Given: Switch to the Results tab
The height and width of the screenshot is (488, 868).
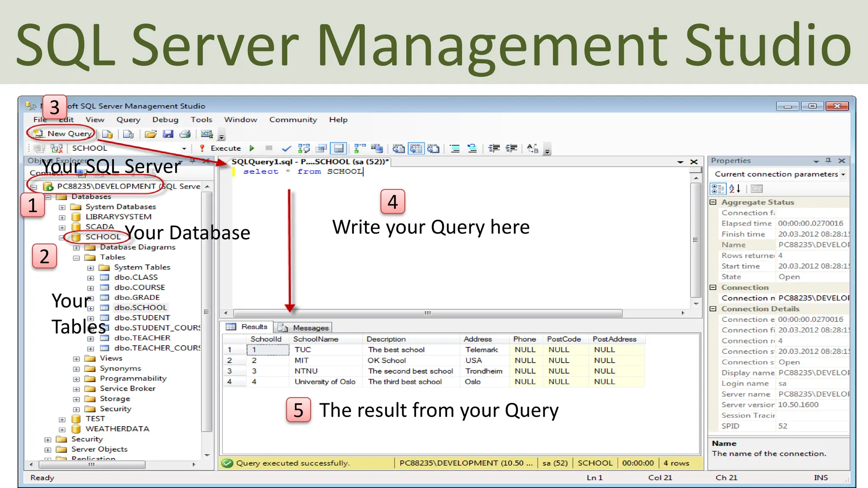Looking at the screenshot, I should point(247,327).
